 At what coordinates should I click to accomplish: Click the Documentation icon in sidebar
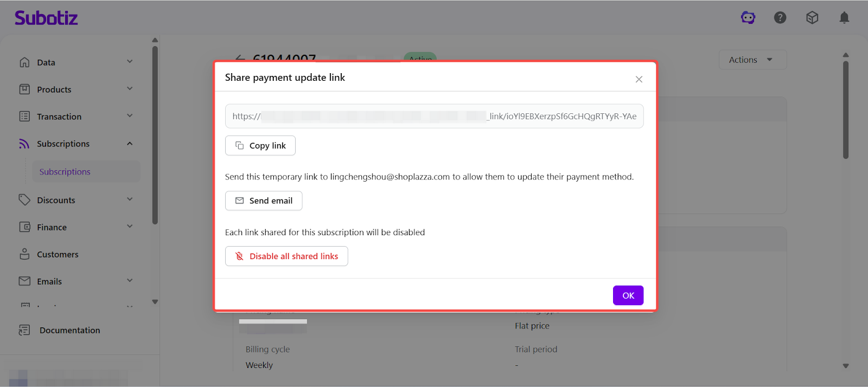coord(24,330)
